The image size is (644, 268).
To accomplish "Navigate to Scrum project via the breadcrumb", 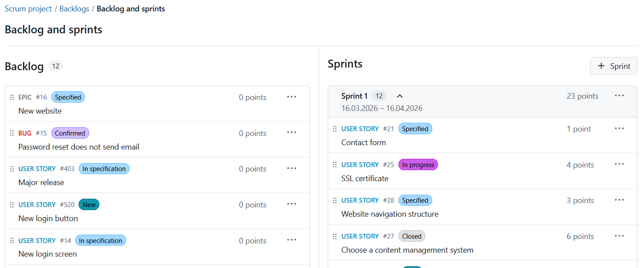I will 28,8.
